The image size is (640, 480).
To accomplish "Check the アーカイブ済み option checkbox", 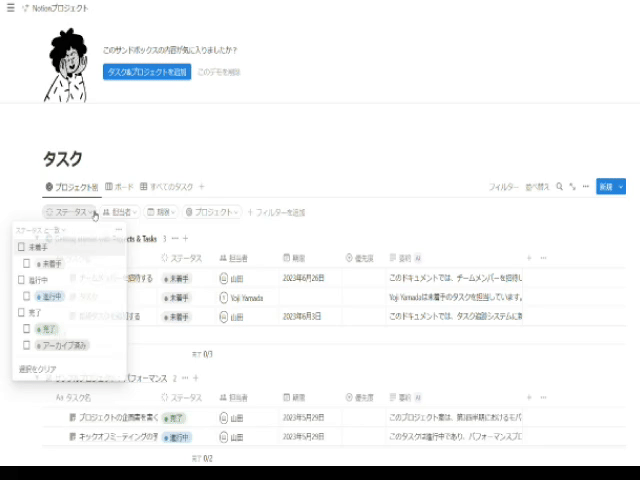I will (x=27, y=345).
